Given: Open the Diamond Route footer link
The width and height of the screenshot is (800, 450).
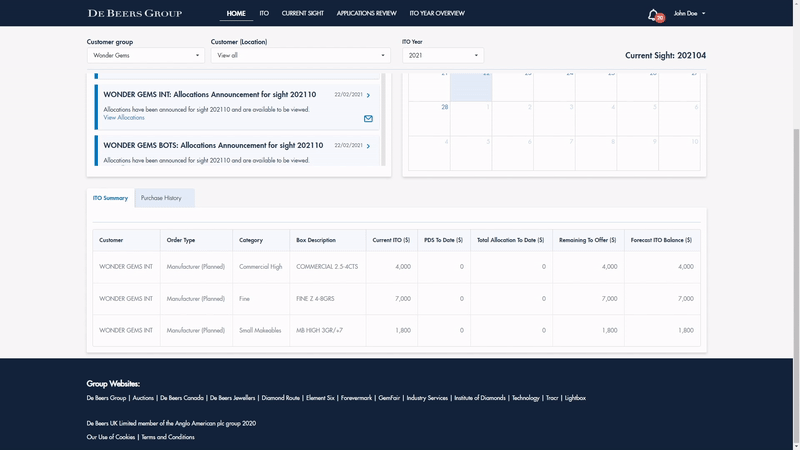Looking at the screenshot, I should click(281, 398).
